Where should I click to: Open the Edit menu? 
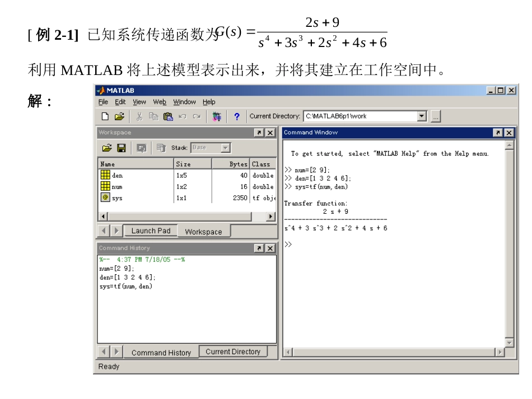tap(120, 102)
